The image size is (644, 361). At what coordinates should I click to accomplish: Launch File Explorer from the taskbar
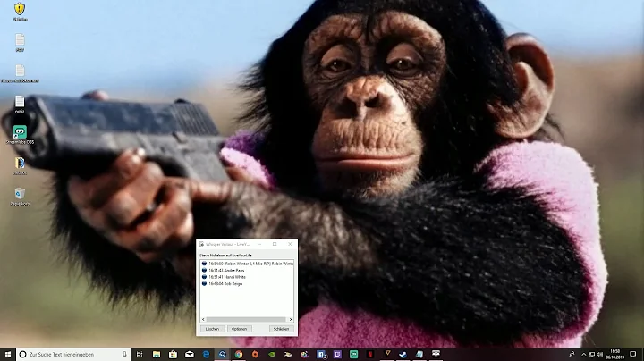coord(156,354)
